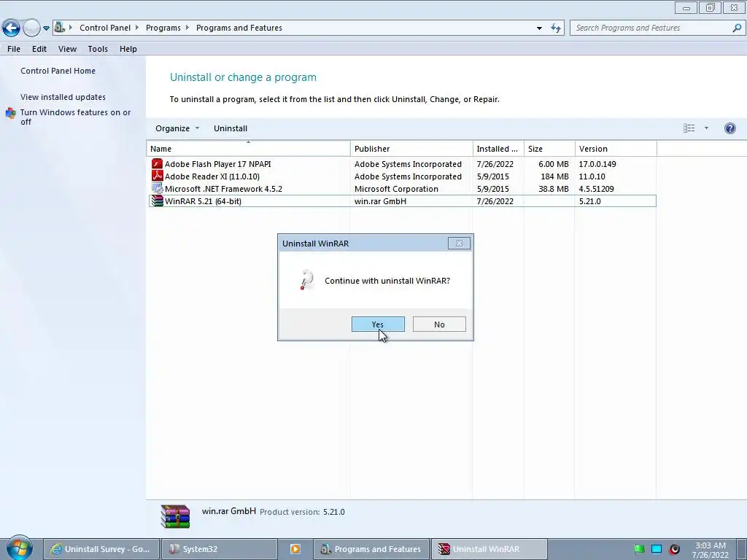The height and width of the screenshot is (560, 747).
Task: Select Programs in the breadcrumb
Action: point(163,28)
